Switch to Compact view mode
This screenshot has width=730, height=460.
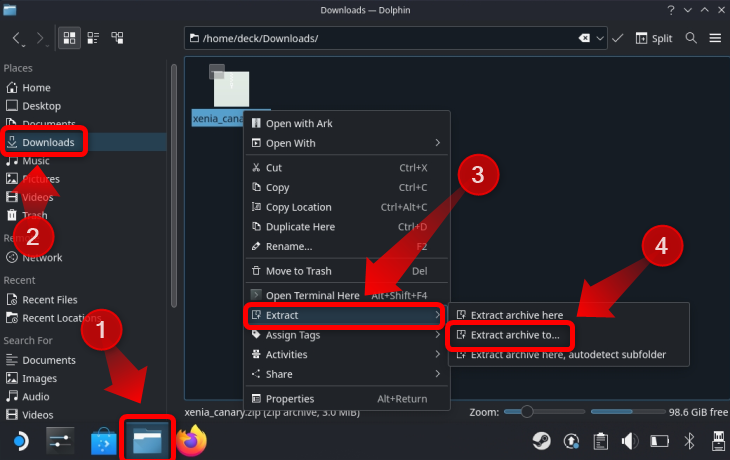tap(93, 38)
